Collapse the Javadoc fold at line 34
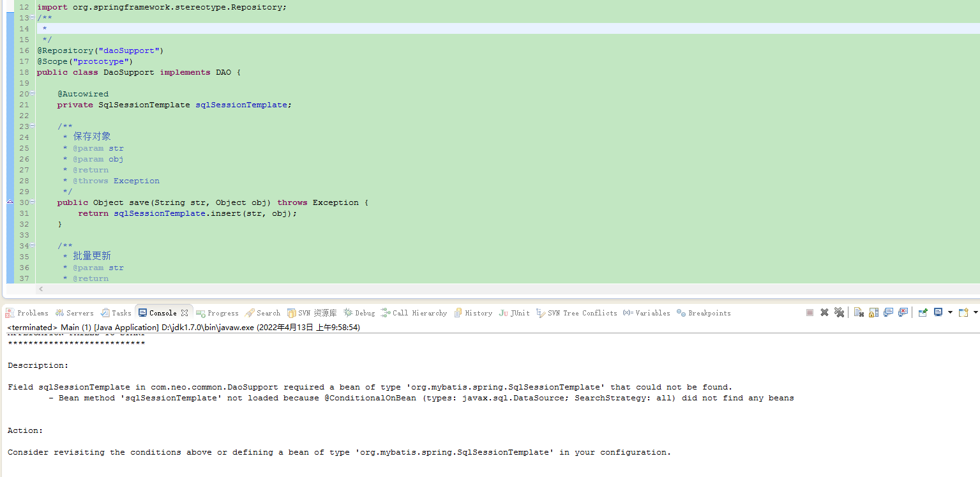980x477 pixels. coord(33,246)
